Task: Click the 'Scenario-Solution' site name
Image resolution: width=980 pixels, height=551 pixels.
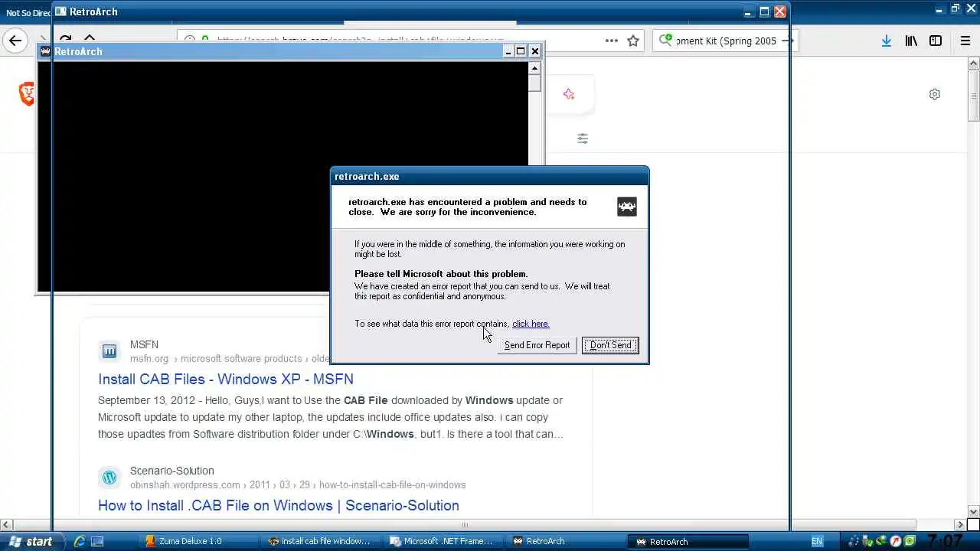Action: coord(172,471)
